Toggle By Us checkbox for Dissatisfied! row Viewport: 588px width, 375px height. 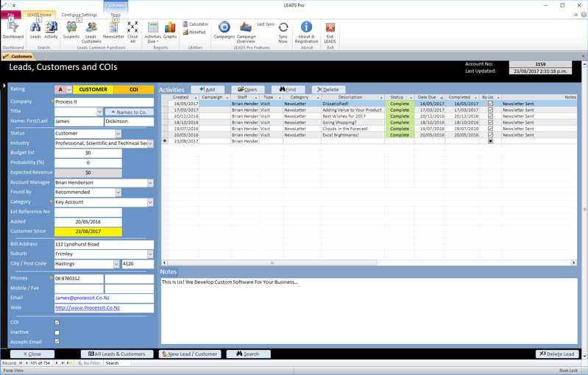pyautogui.click(x=491, y=104)
